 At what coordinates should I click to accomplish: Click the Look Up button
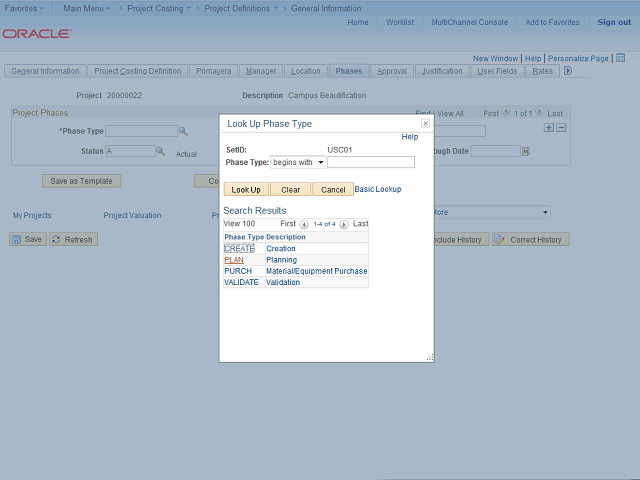(x=246, y=189)
